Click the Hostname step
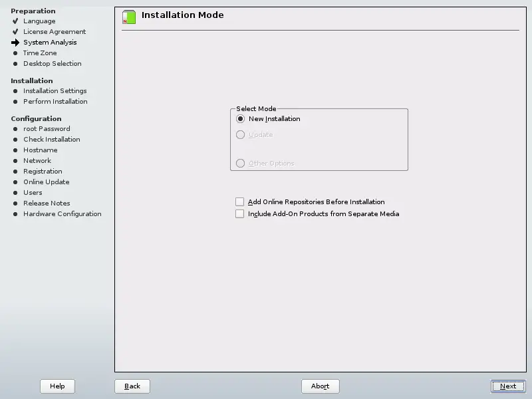 41,150
